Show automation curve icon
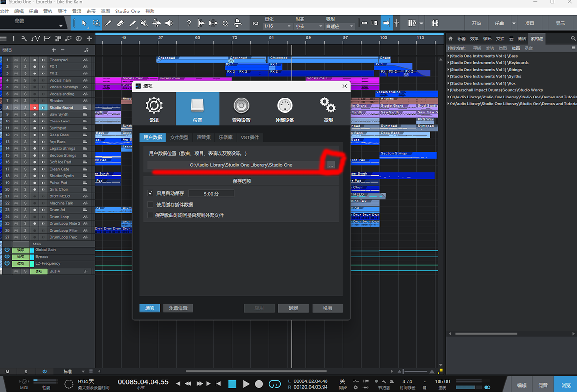This screenshot has height=392, width=577. coord(36,38)
